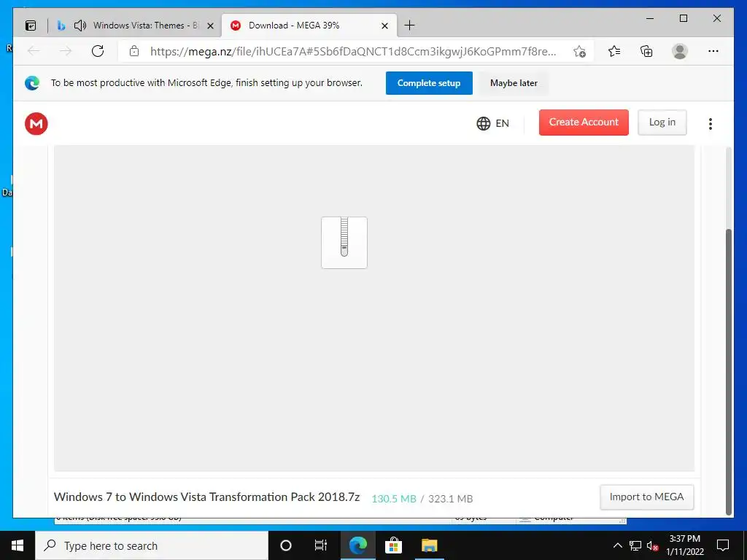
Task: Click downloaded amount 130.5 MB
Action: (x=394, y=499)
